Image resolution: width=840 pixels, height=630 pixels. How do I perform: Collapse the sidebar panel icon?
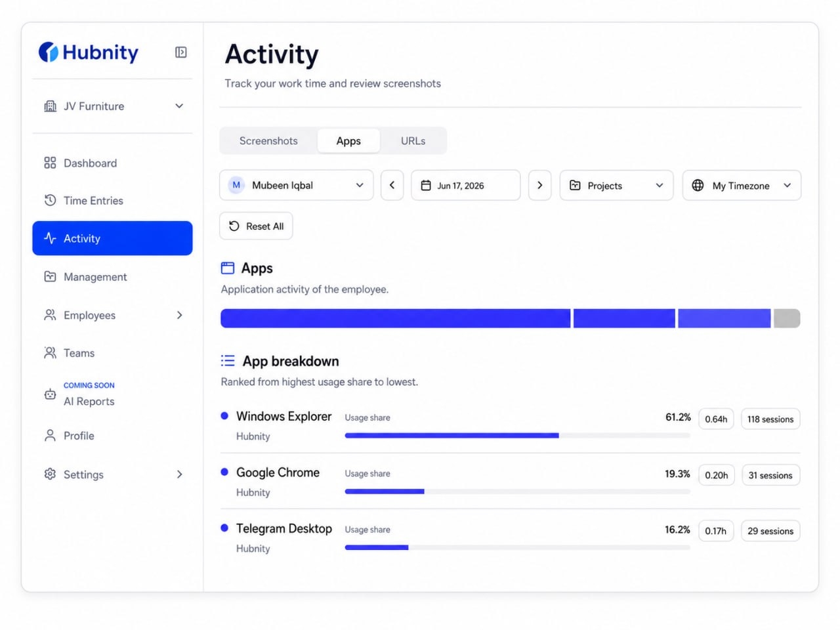point(181,52)
